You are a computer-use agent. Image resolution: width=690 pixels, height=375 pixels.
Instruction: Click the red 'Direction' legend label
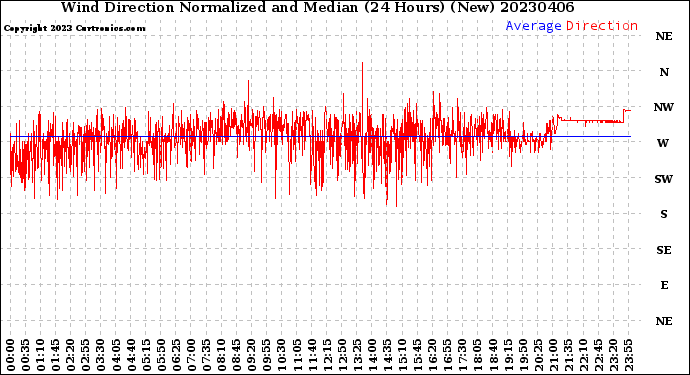pos(602,26)
